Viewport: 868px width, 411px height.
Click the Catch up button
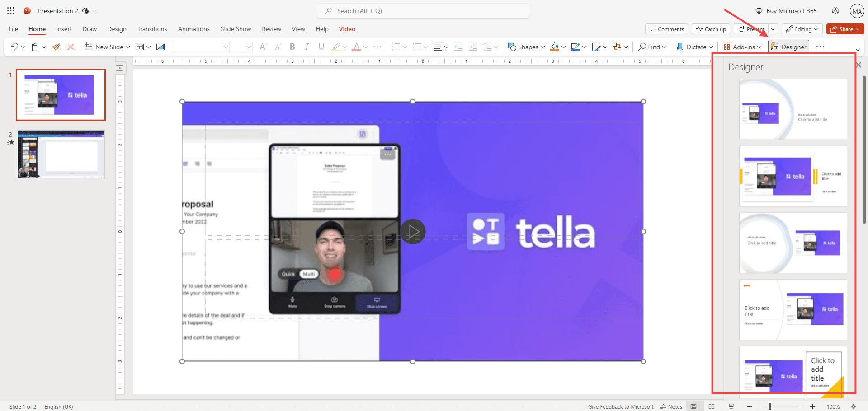click(x=711, y=29)
